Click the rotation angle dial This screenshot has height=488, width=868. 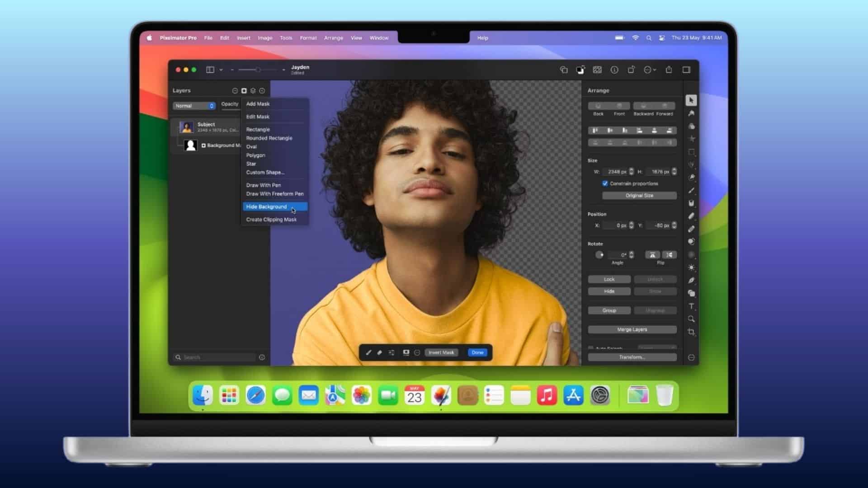click(599, 255)
